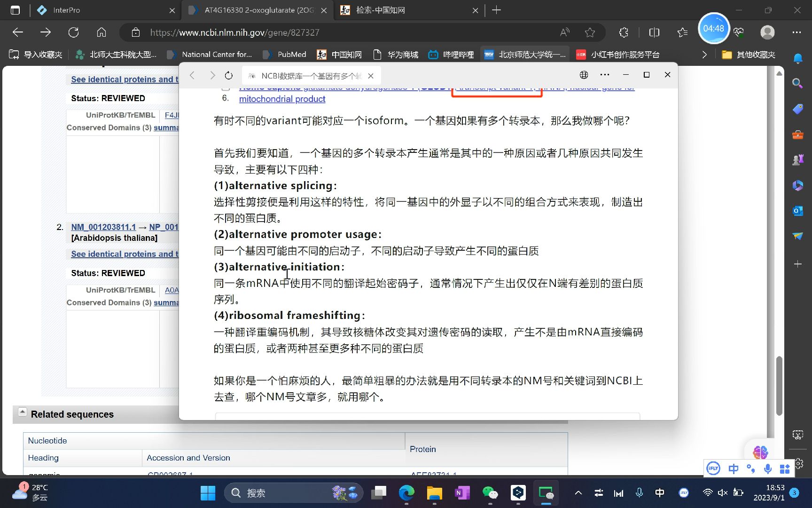
Task: Click the browser forward arrow
Action: click(46, 32)
